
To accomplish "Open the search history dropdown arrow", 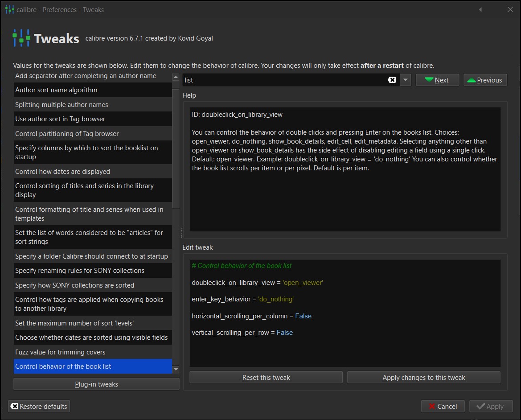I will click(406, 80).
